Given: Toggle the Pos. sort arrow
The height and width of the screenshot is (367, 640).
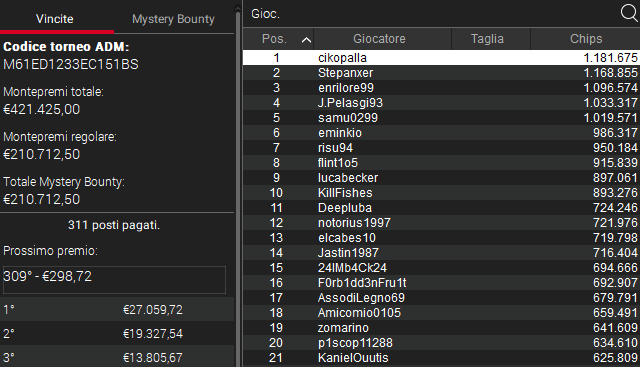Looking at the screenshot, I should tap(306, 40).
